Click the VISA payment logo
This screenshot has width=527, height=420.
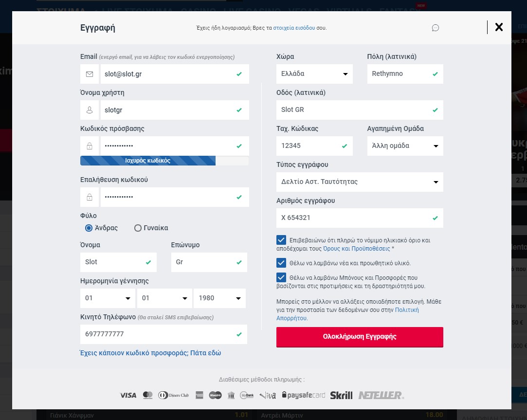tap(128, 395)
